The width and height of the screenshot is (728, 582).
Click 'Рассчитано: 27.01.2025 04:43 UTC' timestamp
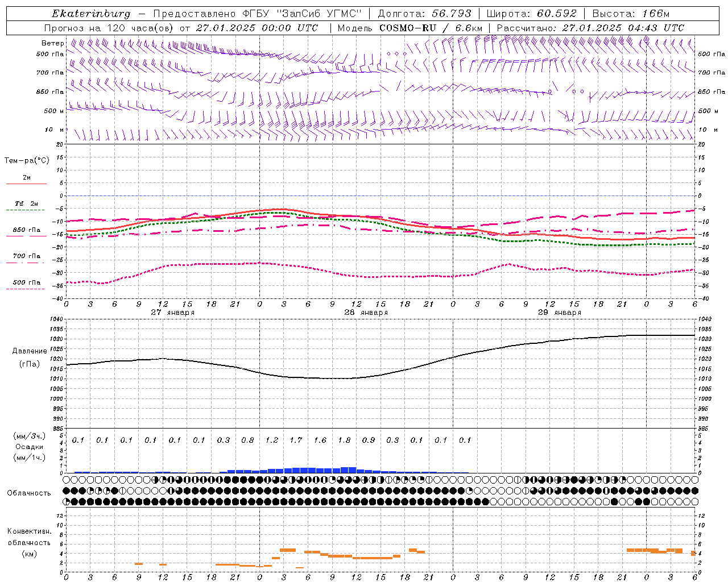(x=590, y=27)
